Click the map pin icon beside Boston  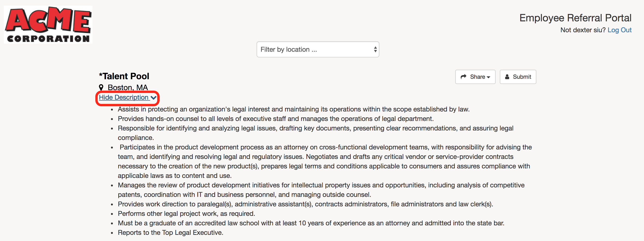coord(101,88)
